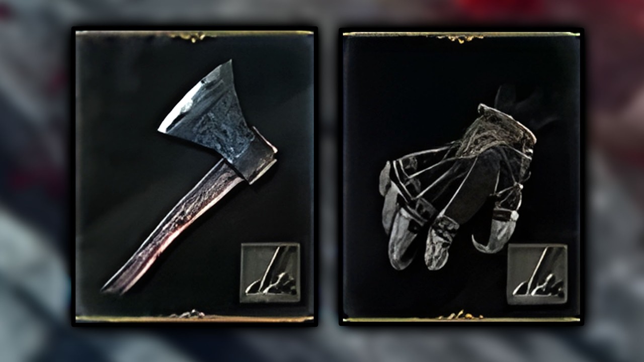Image resolution: width=644 pixels, height=362 pixels.
Task: Select the hand axe item card
Action: pos(195,176)
